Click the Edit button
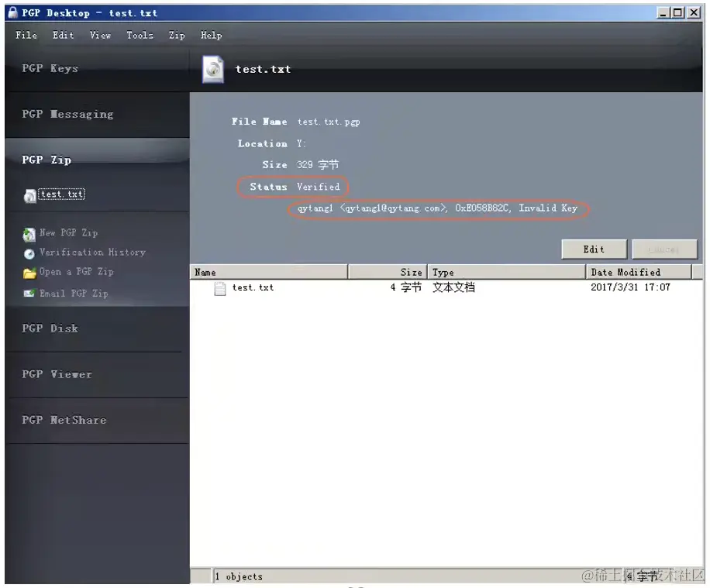This screenshot has width=710, height=588. pyautogui.click(x=594, y=249)
